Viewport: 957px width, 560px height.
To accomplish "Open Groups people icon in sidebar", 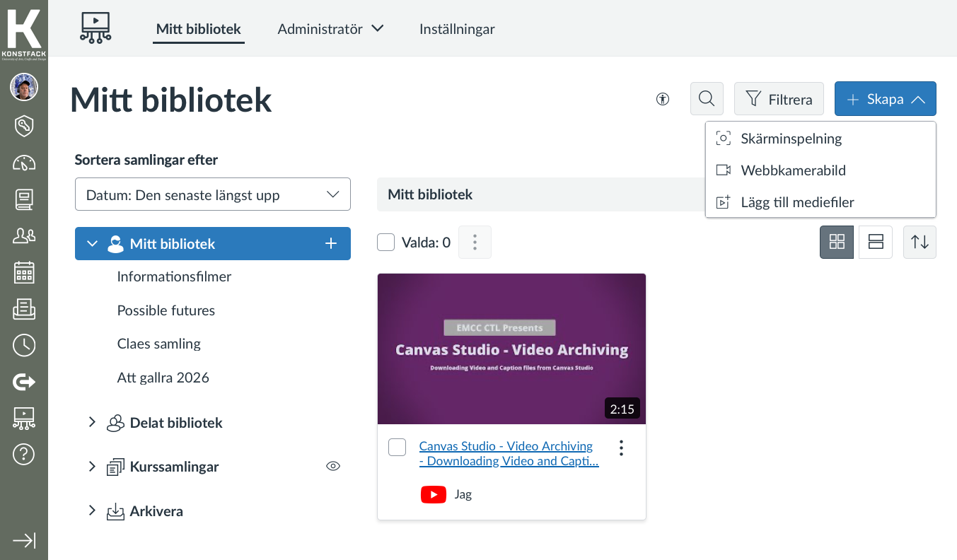I will click(24, 236).
